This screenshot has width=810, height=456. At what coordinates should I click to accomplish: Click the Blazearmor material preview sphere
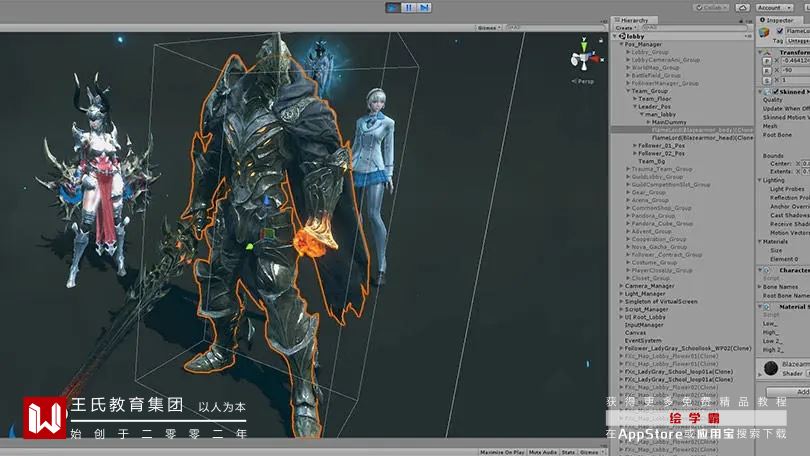[x=770, y=369]
